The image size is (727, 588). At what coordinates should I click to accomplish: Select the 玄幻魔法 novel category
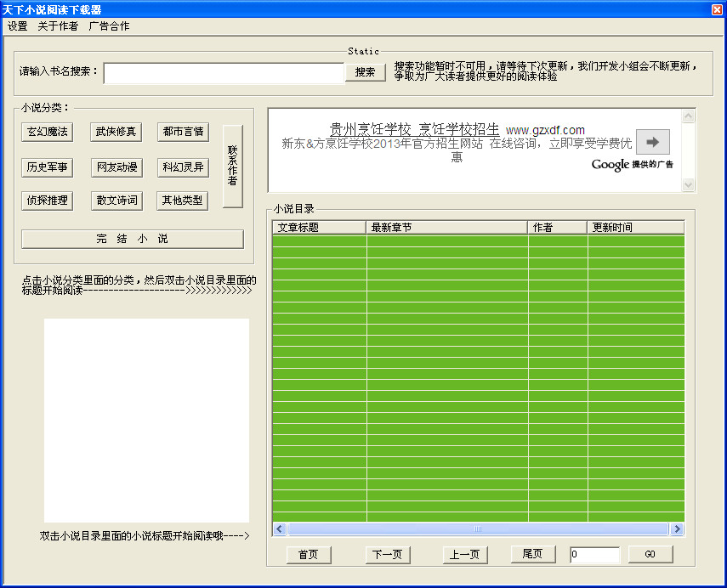tap(47, 132)
